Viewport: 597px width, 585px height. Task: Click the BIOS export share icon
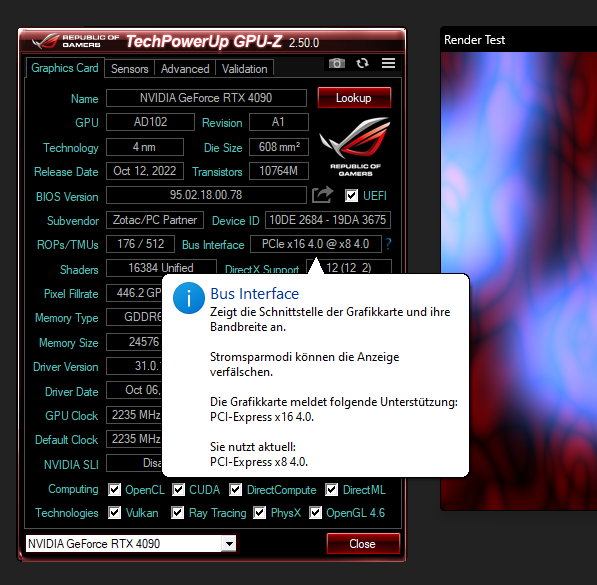point(322,195)
